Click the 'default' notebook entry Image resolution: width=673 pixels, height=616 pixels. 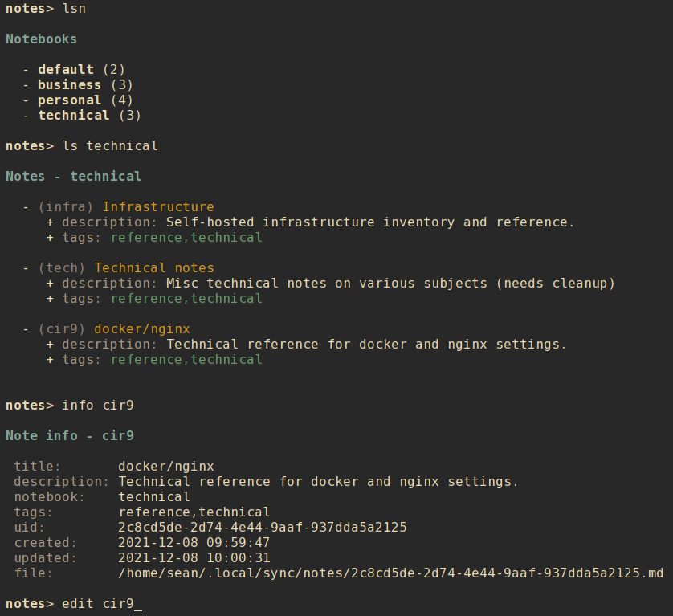[66, 70]
